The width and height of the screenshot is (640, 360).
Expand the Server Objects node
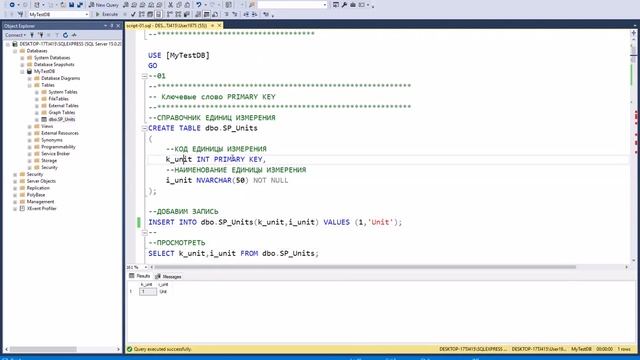(x=15, y=181)
